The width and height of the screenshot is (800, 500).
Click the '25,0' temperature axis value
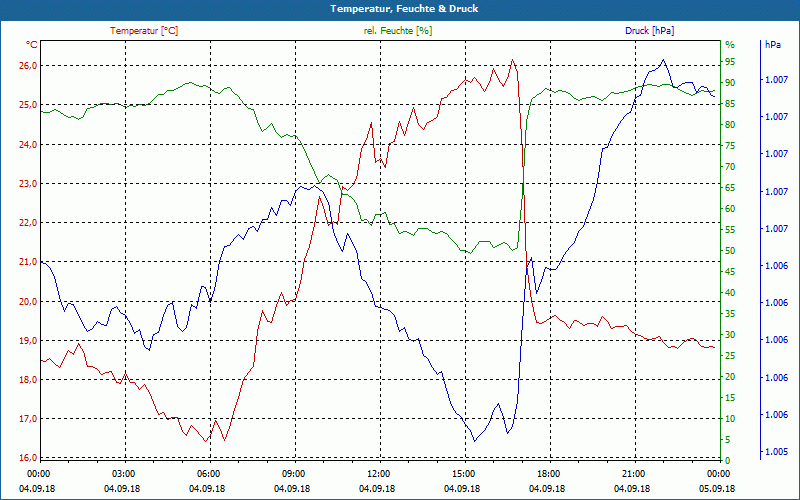[x=28, y=105]
